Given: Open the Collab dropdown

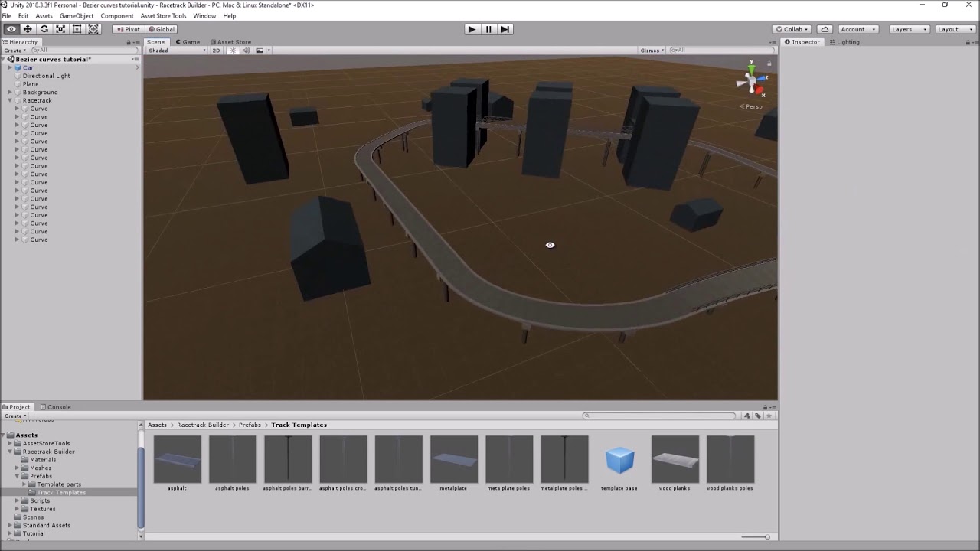Looking at the screenshot, I should point(792,29).
